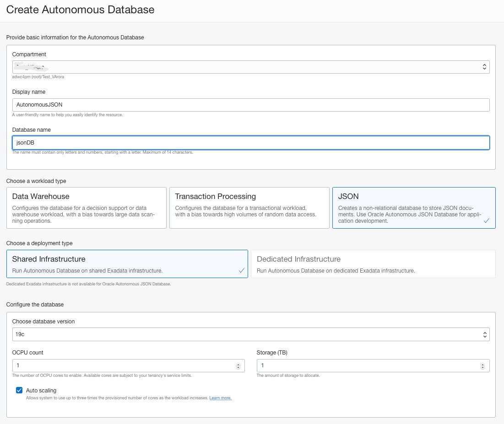This screenshot has height=424, width=504.
Task: Click the Compartment dropdown chevron icon
Action: point(484,66)
